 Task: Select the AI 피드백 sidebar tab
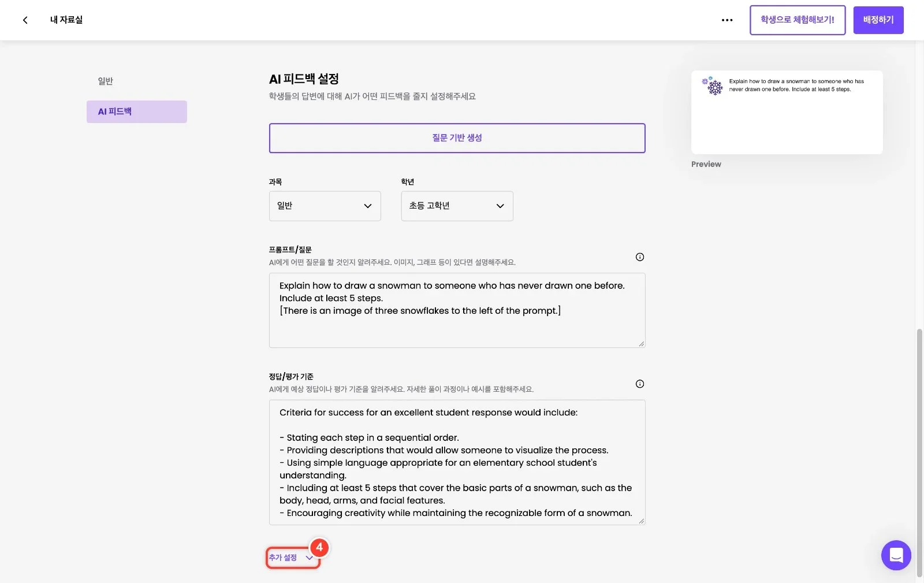point(137,112)
